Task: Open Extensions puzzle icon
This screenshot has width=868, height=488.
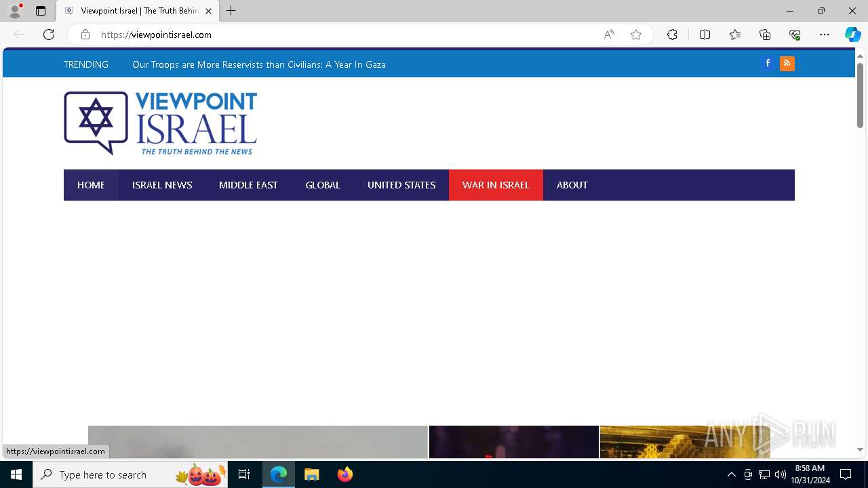Action: point(672,35)
